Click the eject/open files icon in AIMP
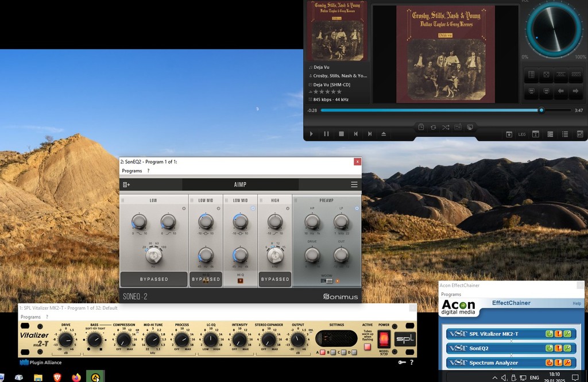The width and height of the screenshot is (588, 382). pyautogui.click(x=384, y=134)
